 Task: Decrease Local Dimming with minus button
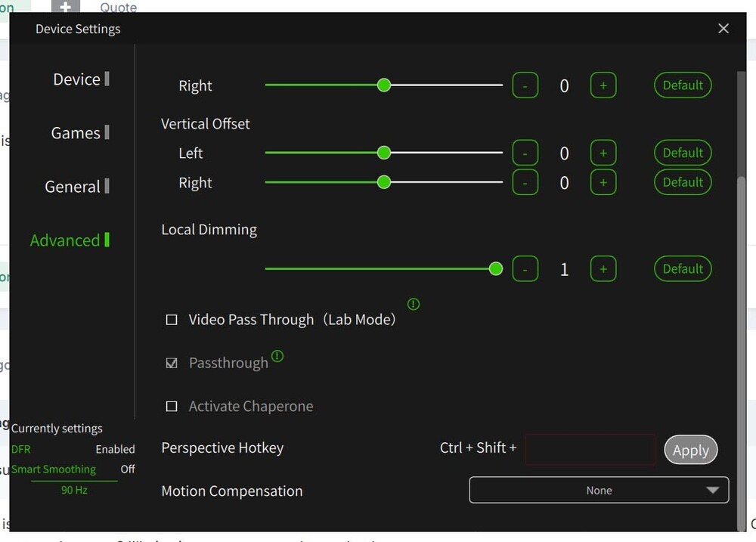coord(525,269)
